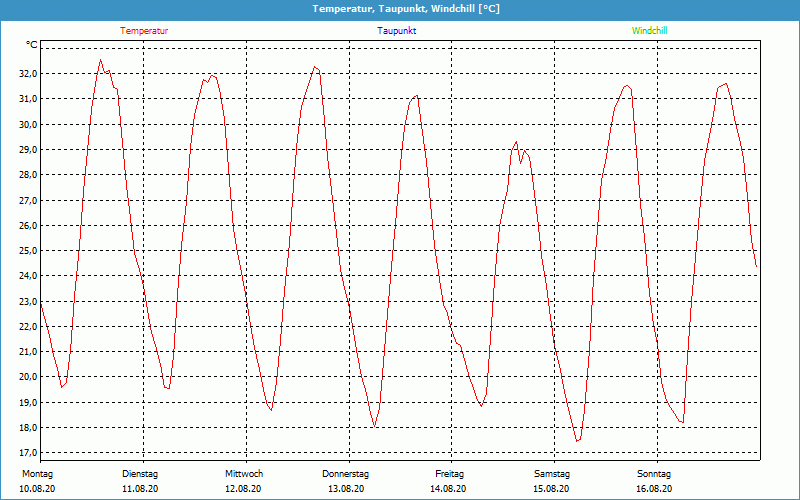The width and height of the screenshot is (800, 500).
Task: Select the Mittwoch day label
Action: [244, 474]
